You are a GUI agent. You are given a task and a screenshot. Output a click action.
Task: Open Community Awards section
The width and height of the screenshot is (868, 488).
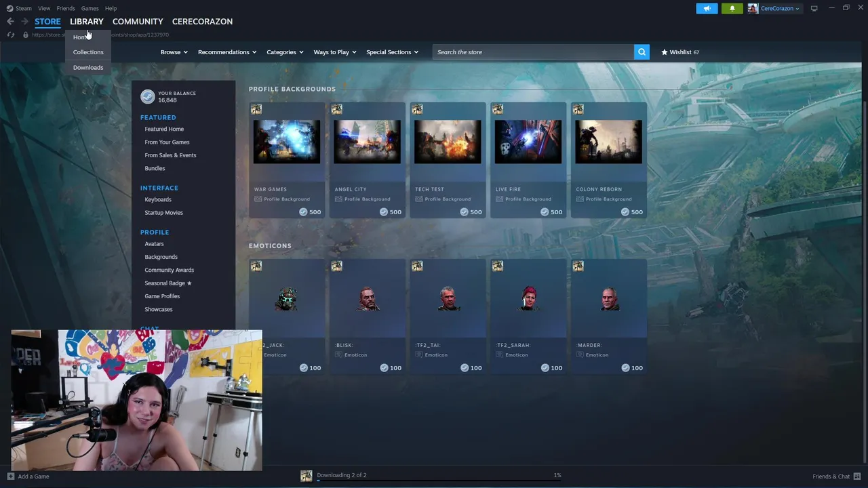tap(169, 270)
